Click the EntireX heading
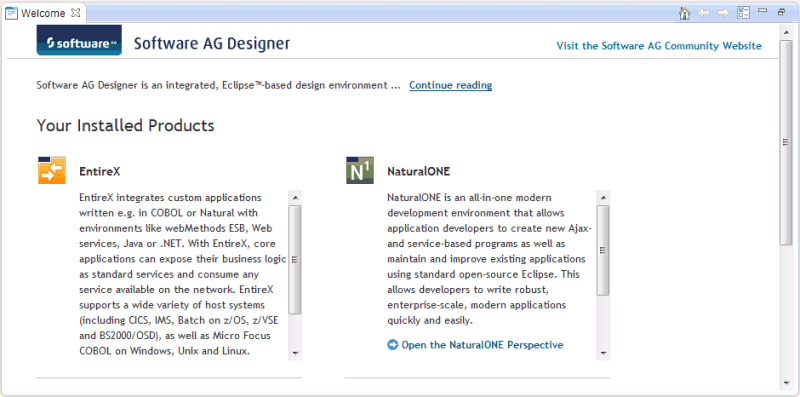 [99, 171]
